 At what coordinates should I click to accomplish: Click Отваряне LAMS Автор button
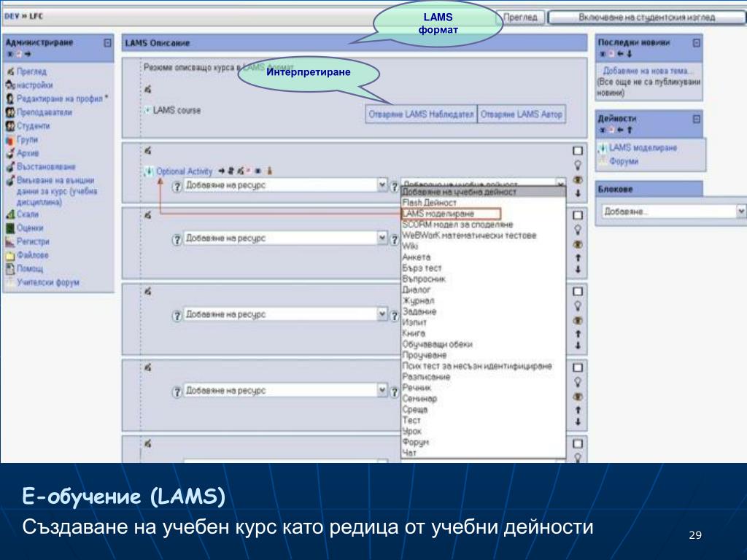pyautogui.click(x=521, y=114)
